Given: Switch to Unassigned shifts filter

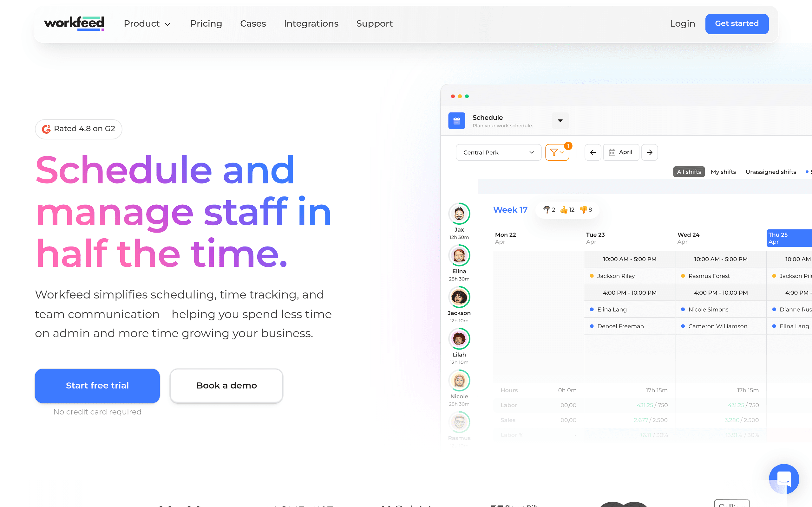Looking at the screenshot, I should (771, 172).
